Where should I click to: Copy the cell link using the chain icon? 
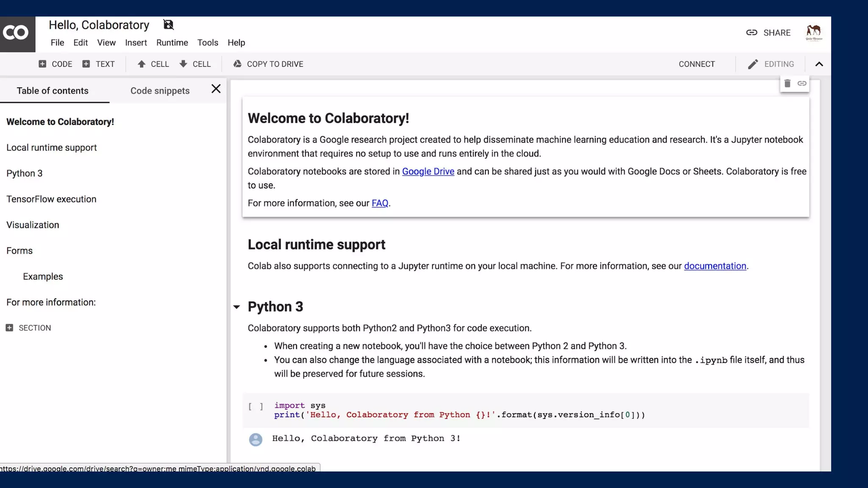pos(802,83)
